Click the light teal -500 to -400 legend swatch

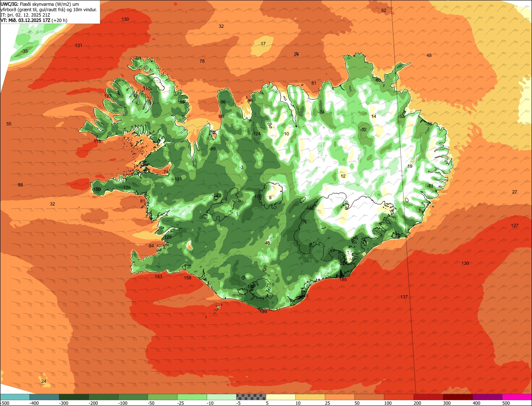point(15,396)
